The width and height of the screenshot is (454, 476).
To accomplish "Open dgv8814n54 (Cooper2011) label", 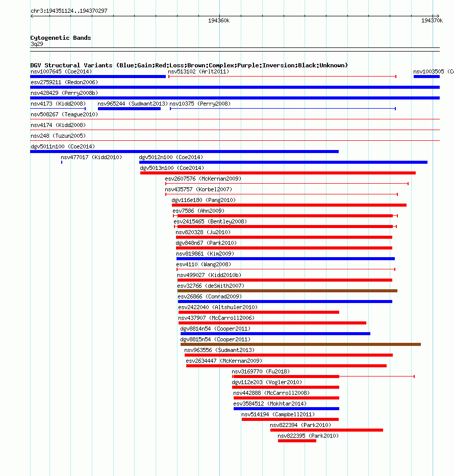I will click(215, 329).
